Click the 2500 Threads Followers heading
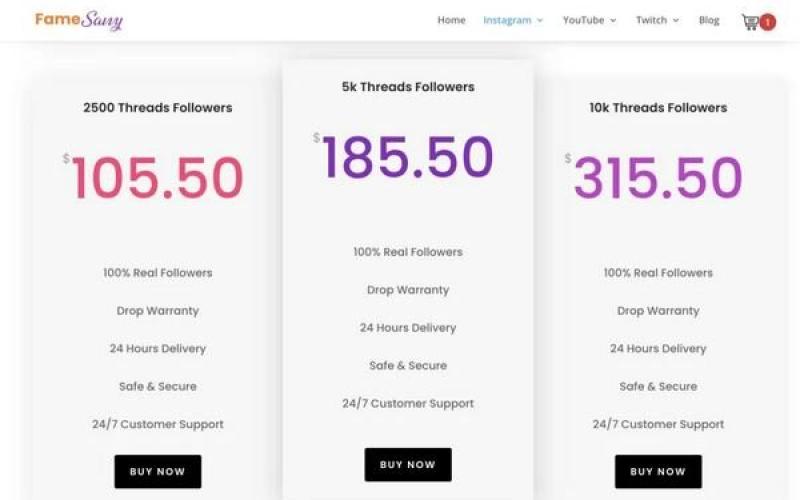 [x=158, y=107]
